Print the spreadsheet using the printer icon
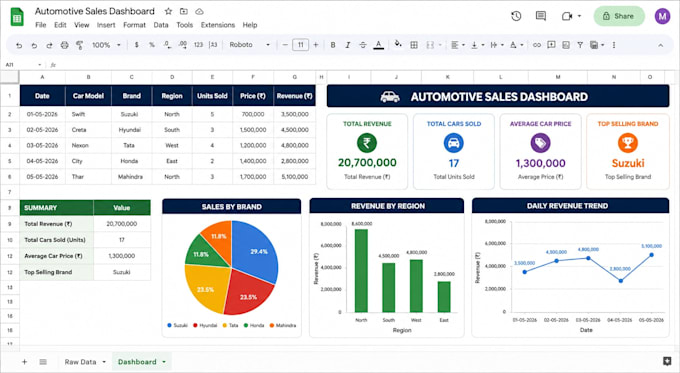Image resolution: width=680 pixels, height=373 pixels. (64, 45)
